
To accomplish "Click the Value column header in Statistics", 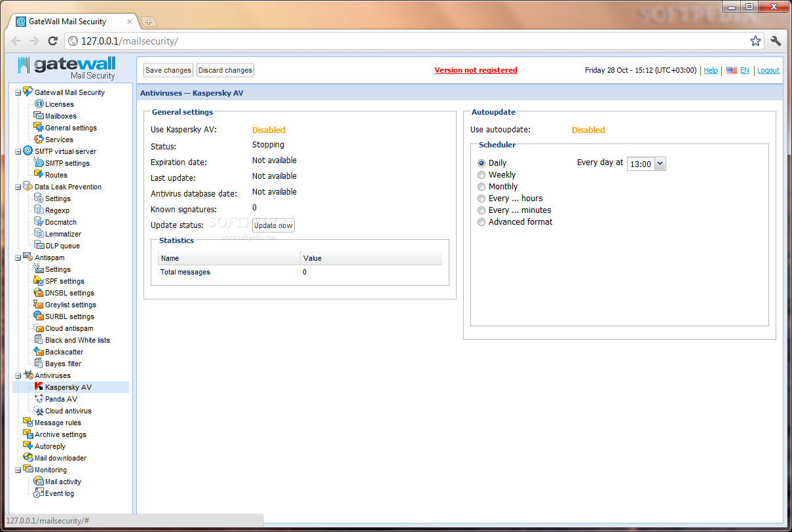I will [x=371, y=258].
